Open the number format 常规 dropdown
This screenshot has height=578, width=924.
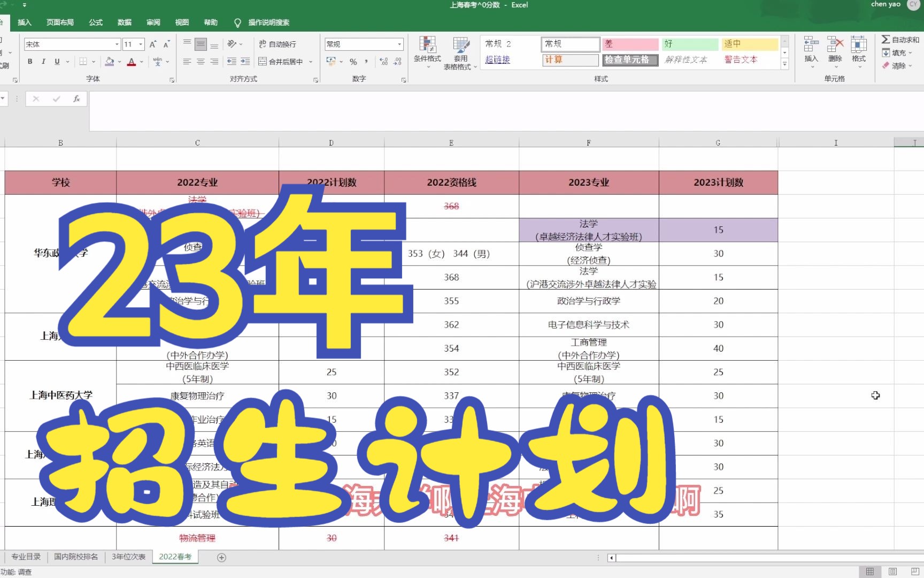(399, 44)
